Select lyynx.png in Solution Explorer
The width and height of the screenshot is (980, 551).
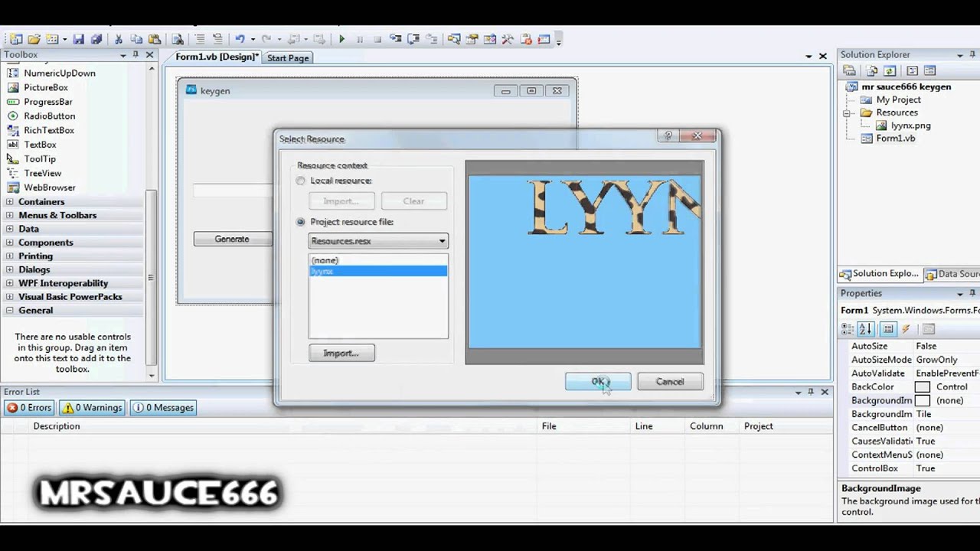point(911,126)
